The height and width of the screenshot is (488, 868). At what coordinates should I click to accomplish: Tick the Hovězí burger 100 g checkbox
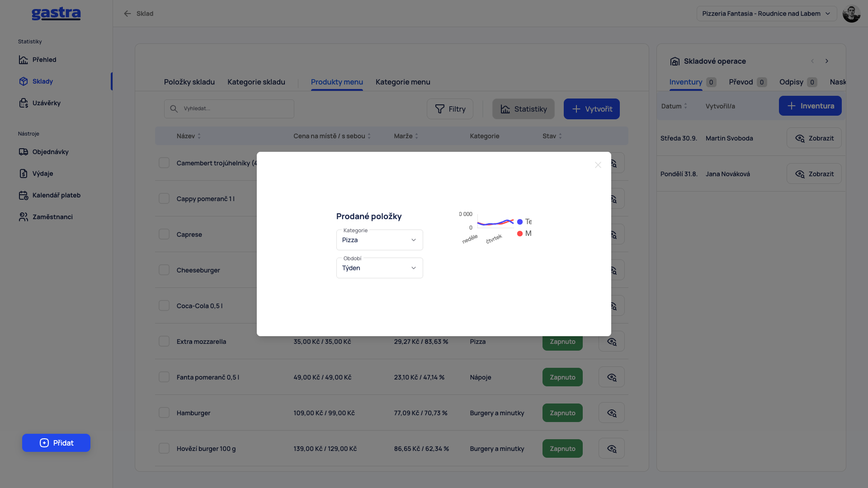pos(164,448)
